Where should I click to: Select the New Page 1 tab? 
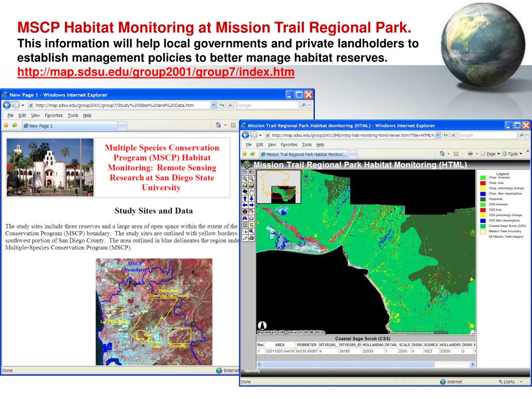click(70, 126)
